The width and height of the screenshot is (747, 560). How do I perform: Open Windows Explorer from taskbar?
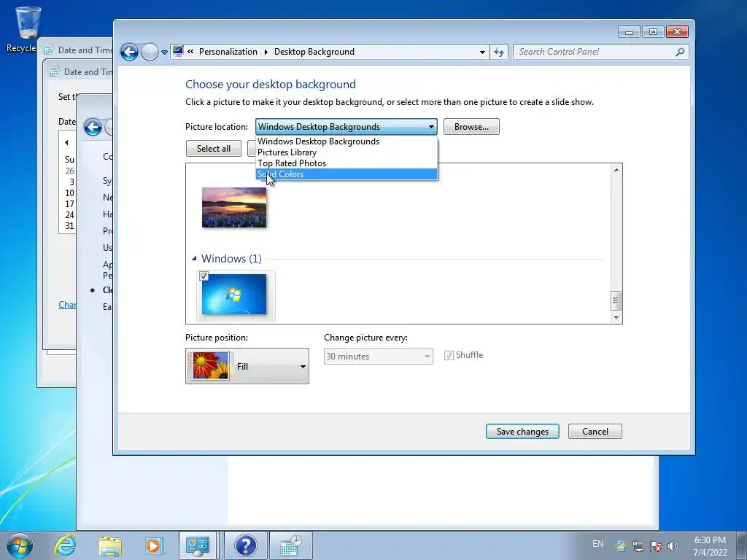point(110,545)
